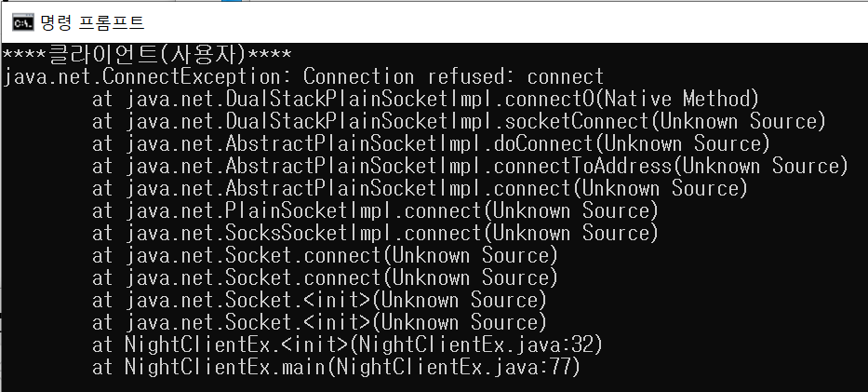Click the 'Connection refused: connect' message
The height and width of the screenshot is (392, 868).
(453, 76)
